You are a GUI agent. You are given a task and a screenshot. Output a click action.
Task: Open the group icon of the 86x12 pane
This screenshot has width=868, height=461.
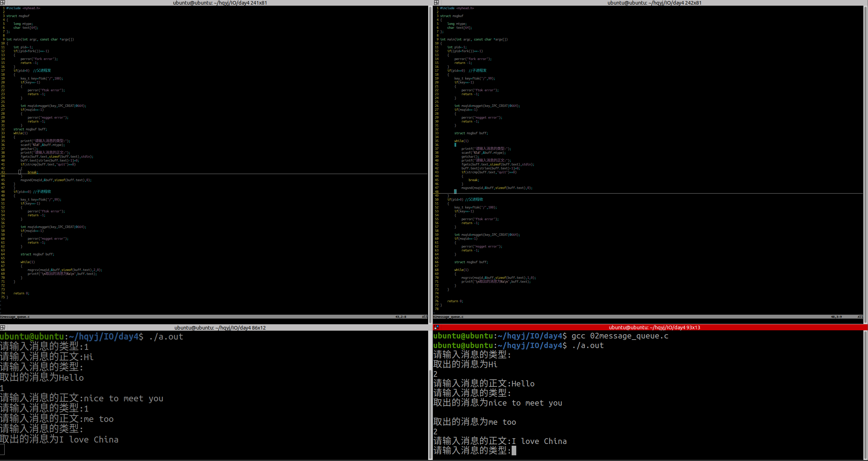(x=2, y=327)
